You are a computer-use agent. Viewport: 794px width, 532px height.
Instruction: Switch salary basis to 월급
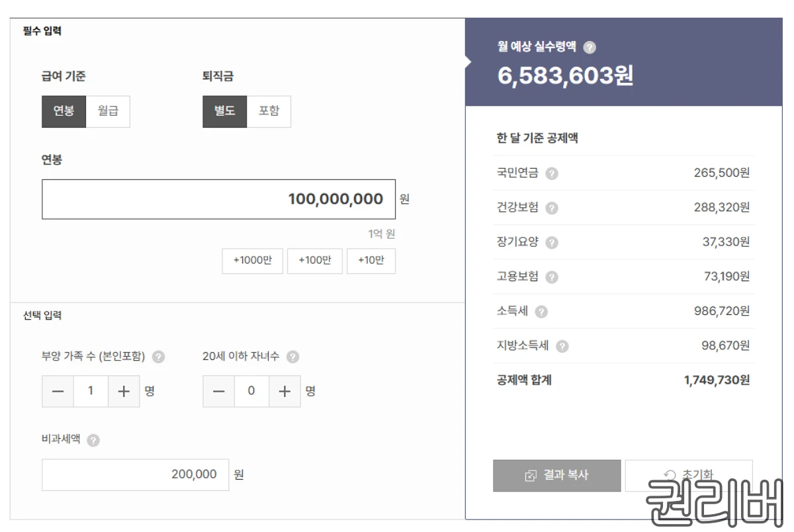[108, 111]
